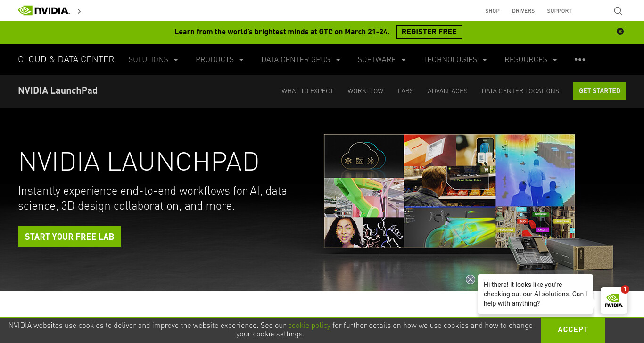Open the Support page
The height and width of the screenshot is (343, 644).
[x=559, y=11]
